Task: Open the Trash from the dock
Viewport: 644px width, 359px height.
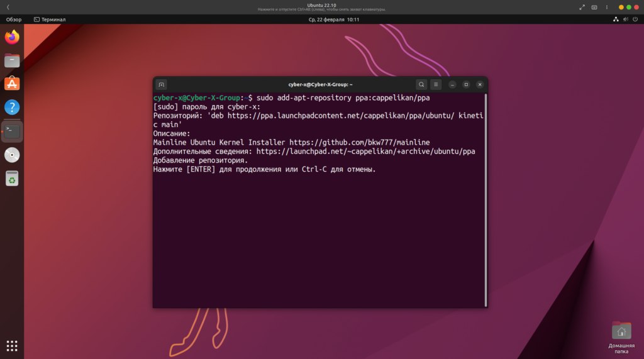Action: pos(12,179)
